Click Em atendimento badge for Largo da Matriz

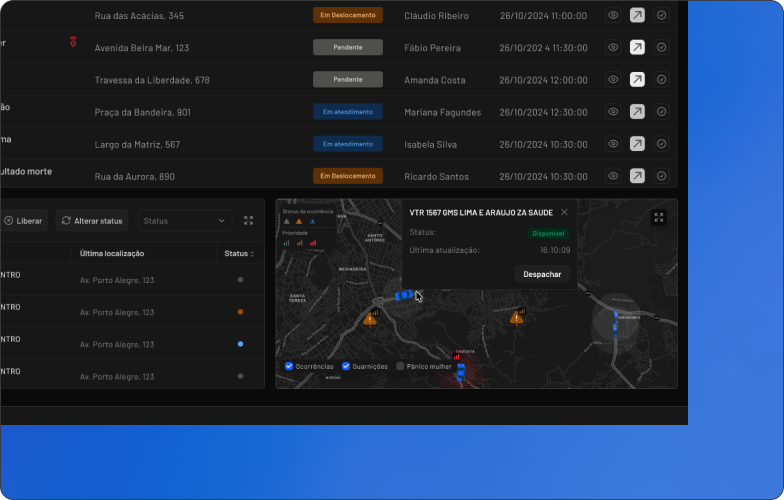click(348, 144)
